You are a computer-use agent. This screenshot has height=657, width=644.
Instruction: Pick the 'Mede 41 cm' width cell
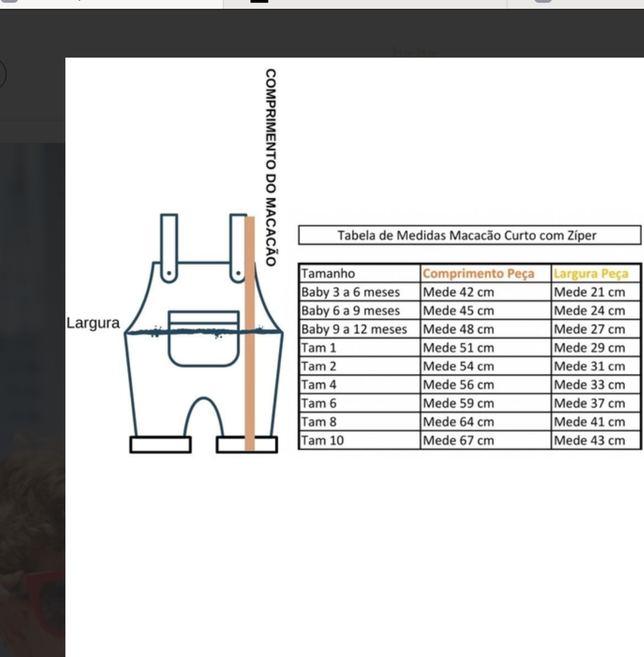[596, 421]
